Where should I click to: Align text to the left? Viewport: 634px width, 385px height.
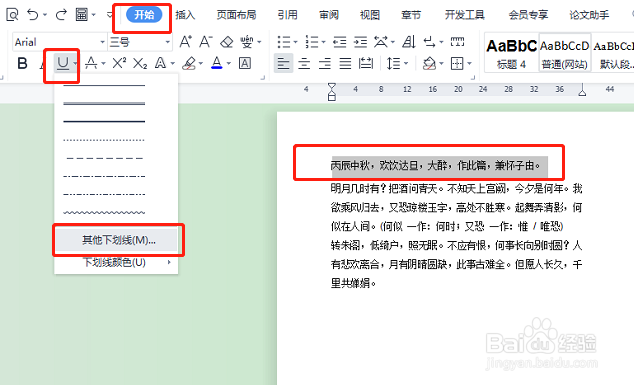point(283,63)
